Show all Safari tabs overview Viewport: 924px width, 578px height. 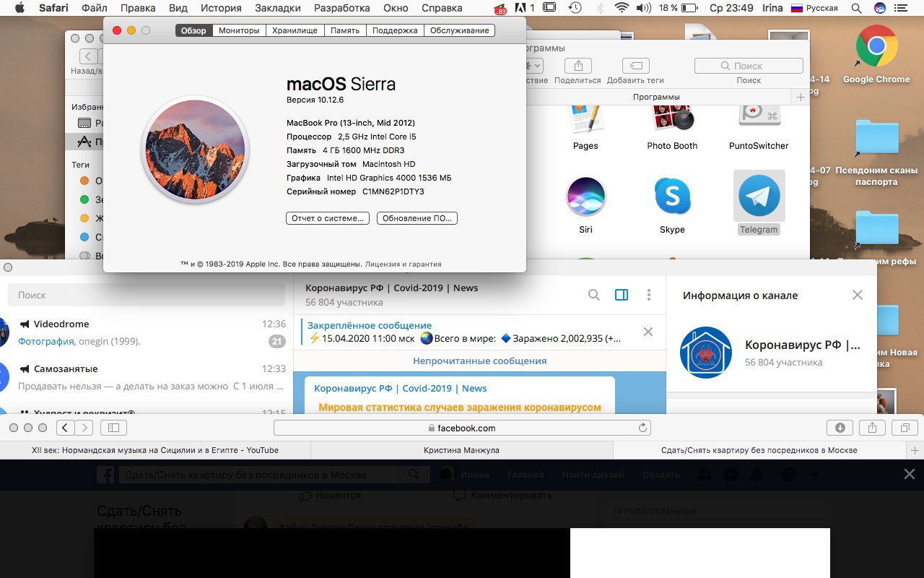click(x=905, y=428)
